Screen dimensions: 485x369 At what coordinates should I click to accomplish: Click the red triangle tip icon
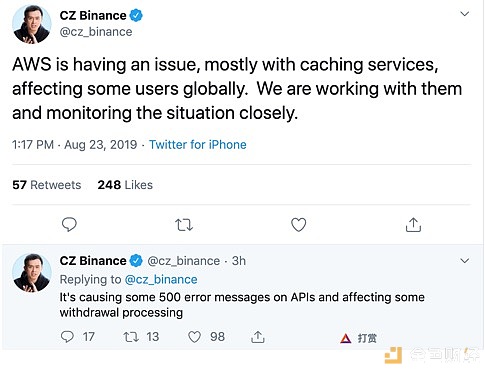coord(346,338)
